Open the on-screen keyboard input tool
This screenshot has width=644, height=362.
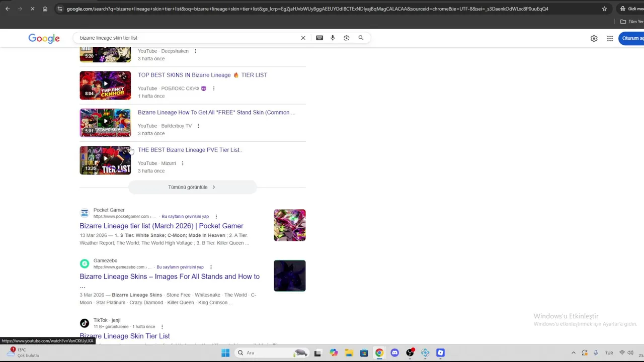point(319,38)
